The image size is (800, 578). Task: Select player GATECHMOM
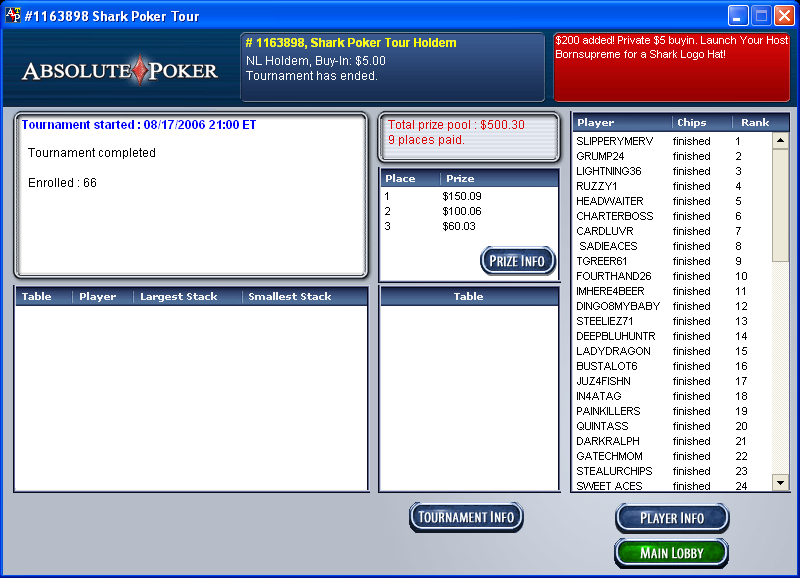(x=672, y=456)
